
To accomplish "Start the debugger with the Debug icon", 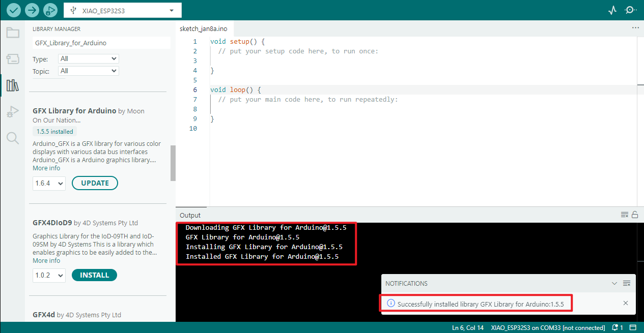I will 50,10.
